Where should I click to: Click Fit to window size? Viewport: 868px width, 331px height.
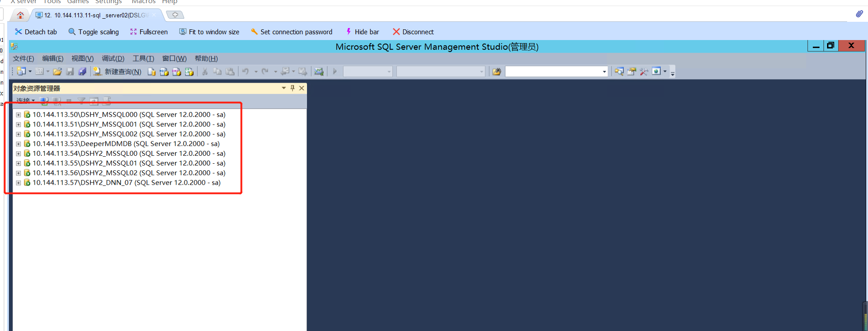coord(209,32)
